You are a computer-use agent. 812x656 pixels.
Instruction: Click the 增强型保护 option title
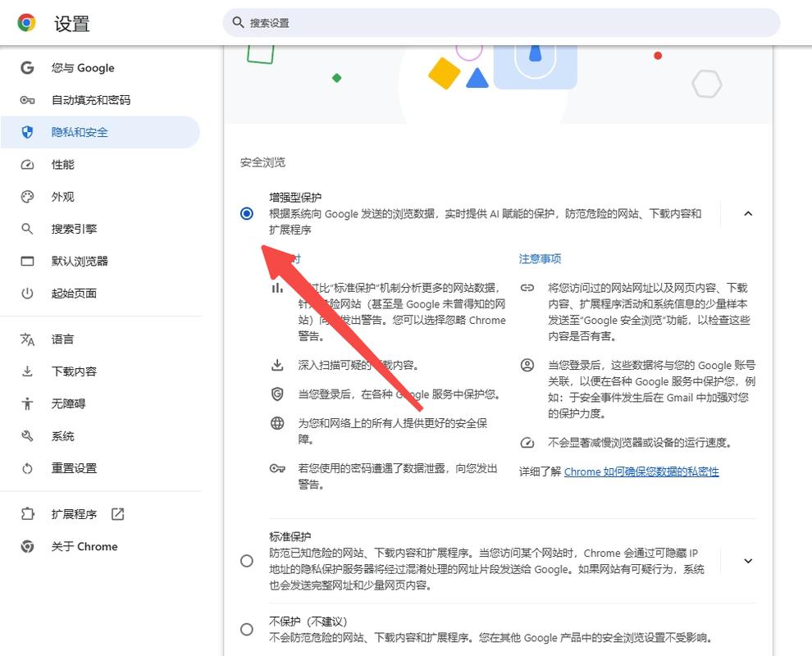[295, 198]
